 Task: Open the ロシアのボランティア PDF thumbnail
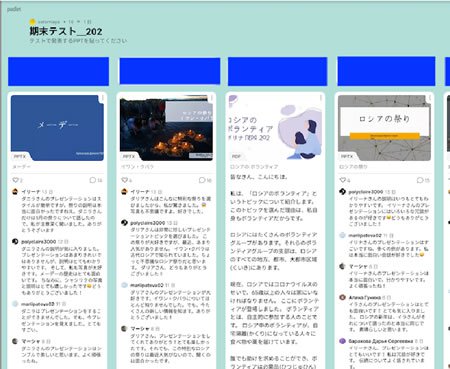coord(275,128)
